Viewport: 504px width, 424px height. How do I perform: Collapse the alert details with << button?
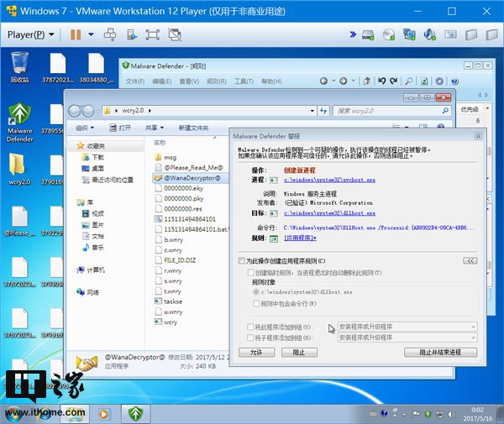click(x=470, y=261)
